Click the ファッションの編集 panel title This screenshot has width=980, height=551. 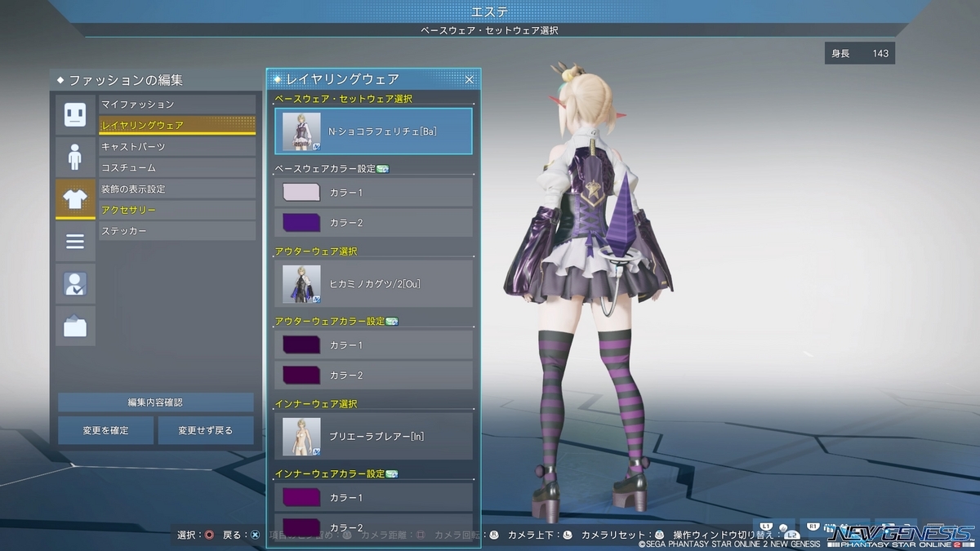[126, 80]
